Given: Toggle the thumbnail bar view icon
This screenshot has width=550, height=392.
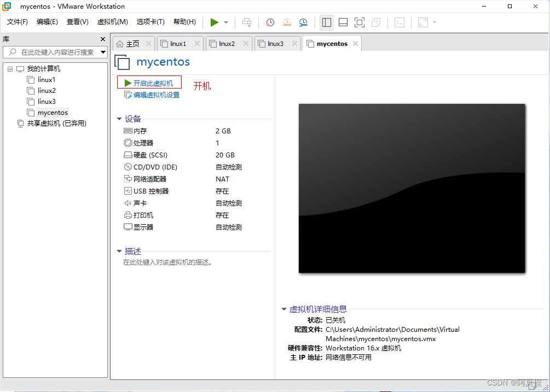Looking at the screenshot, I should tap(343, 22).
